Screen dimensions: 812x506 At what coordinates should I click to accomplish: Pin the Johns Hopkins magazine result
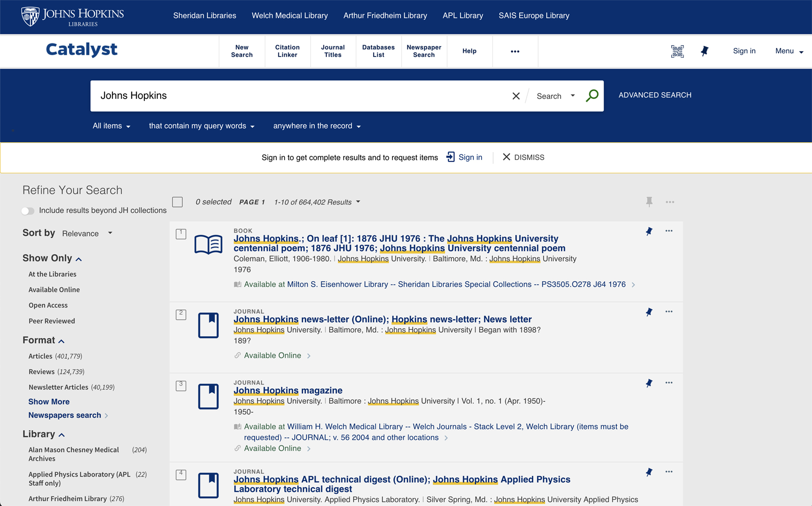point(649,383)
